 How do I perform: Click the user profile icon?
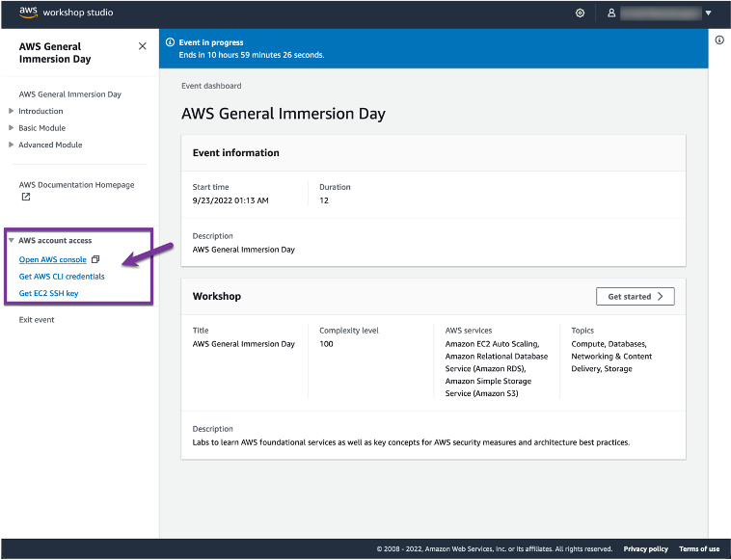(611, 13)
